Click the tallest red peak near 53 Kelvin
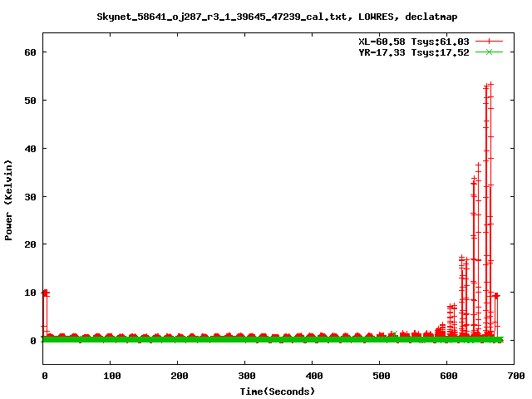Screen dimensions: 532x399 pos(490,84)
